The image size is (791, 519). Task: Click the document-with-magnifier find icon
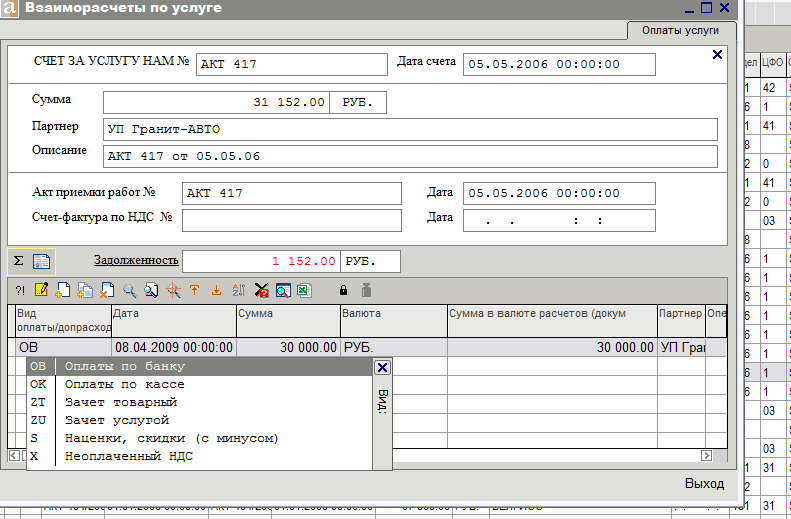point(151,290)
